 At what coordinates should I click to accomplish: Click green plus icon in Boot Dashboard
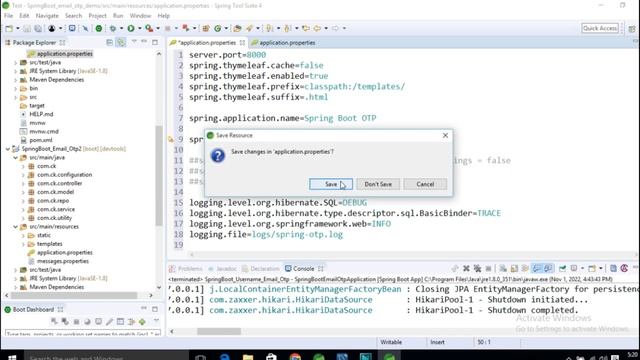(x=142, y=322)
